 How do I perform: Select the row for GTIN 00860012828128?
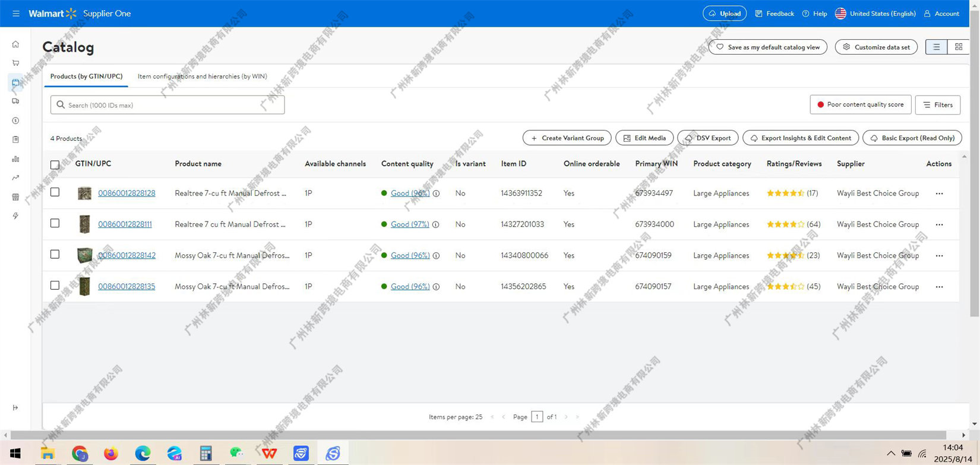point(55,192)
